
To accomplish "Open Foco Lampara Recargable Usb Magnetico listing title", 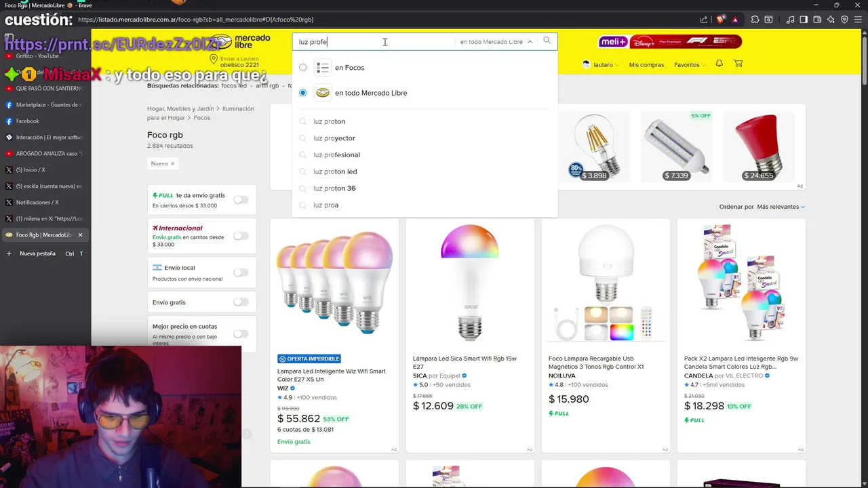I will point(596,363).
